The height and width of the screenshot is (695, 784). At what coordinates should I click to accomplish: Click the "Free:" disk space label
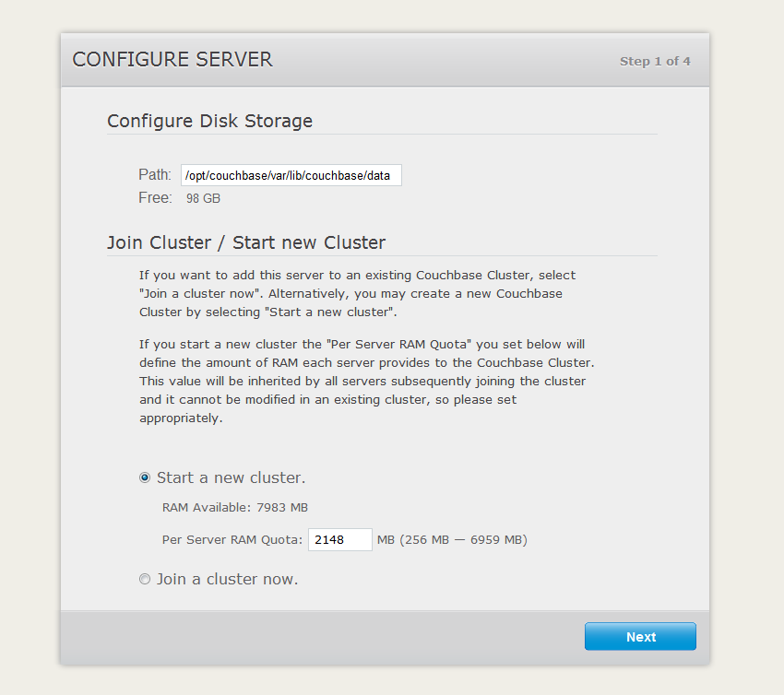coord(156,198)
